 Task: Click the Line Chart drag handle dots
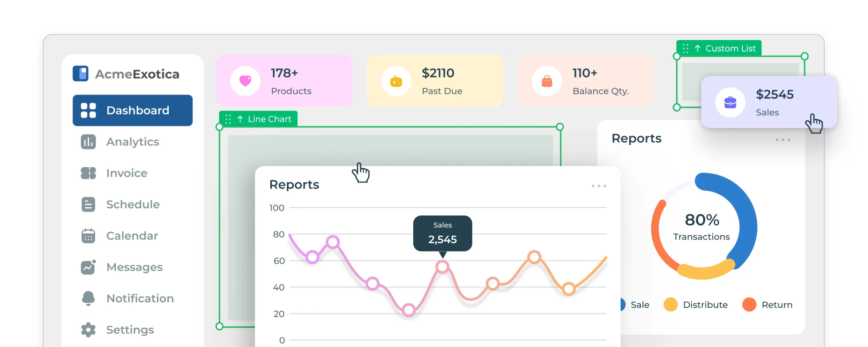point(228,119)
